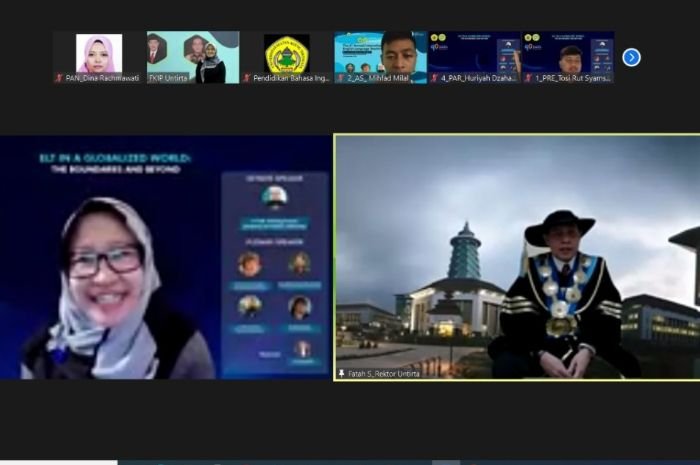Click the 'FKIP Untirta' name label
This screenshot has width=700, height=465.
point(168,78)
